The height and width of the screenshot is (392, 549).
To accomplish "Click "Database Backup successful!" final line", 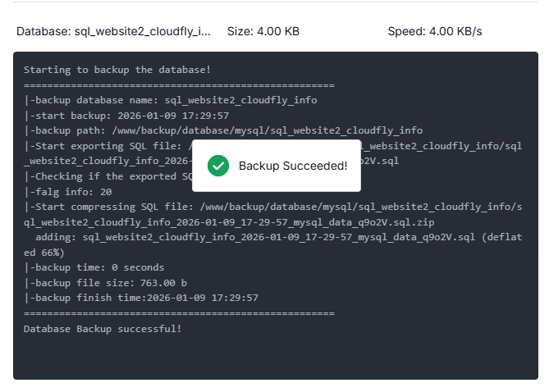I will [x=102, y=328].
